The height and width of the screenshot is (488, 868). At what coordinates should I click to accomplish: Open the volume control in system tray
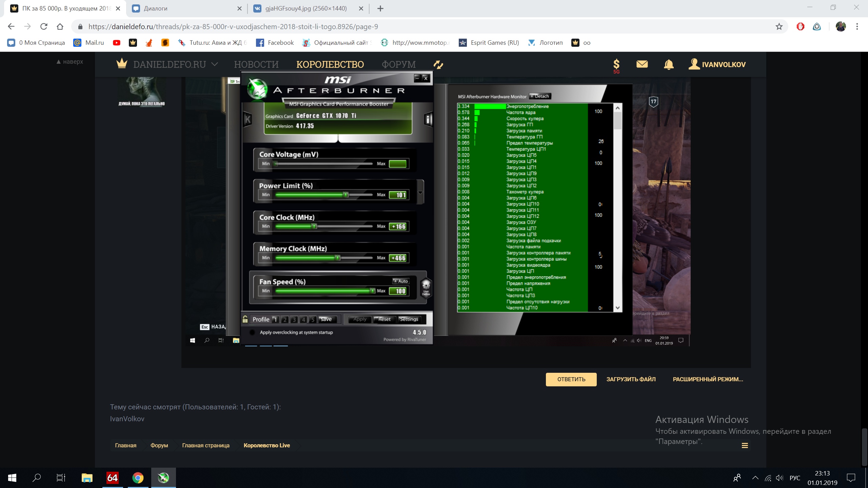[x=780, y=478]
